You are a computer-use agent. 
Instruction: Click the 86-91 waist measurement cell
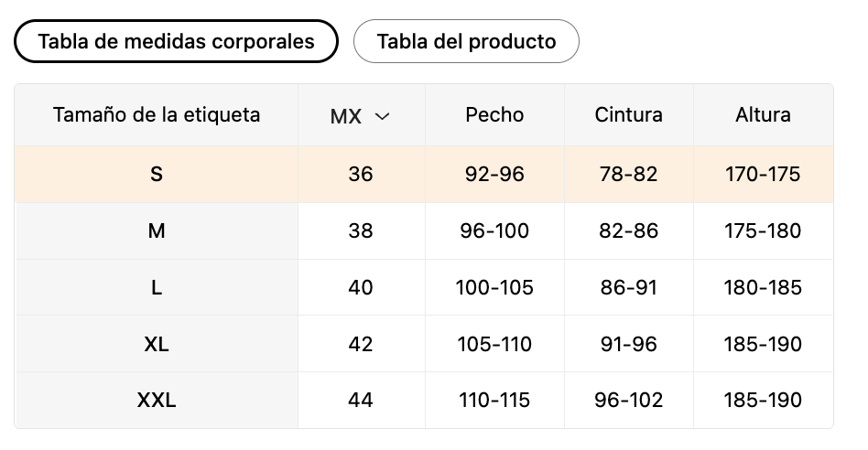(628, 288)
